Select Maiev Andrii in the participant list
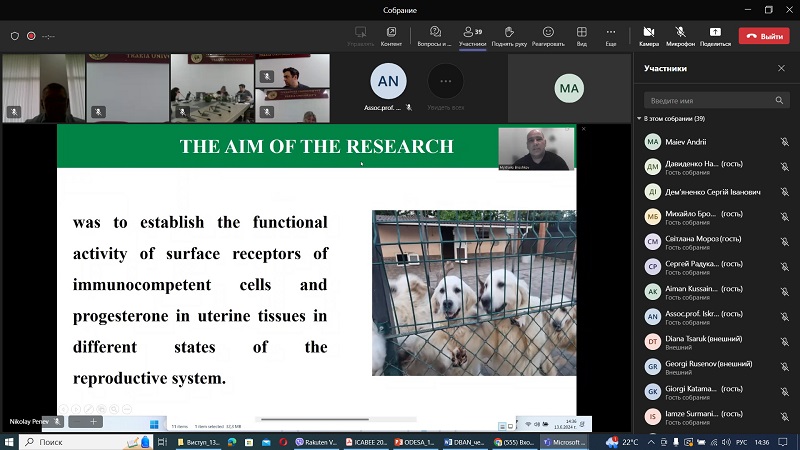 (x=688, y=142)
